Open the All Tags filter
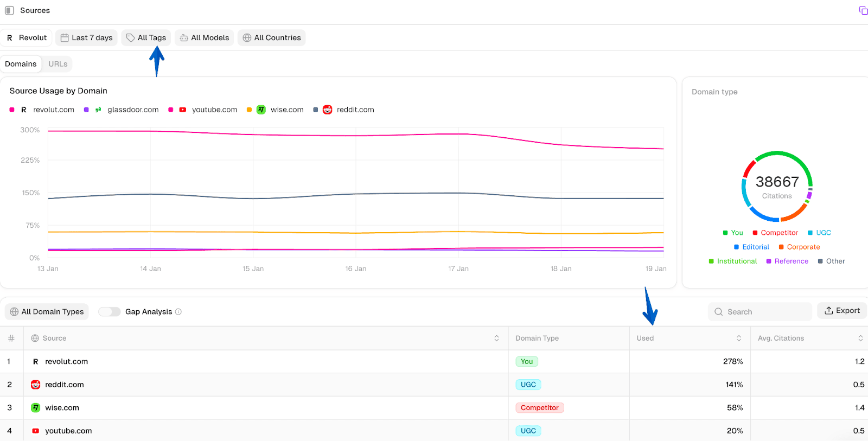 (146, 37)
